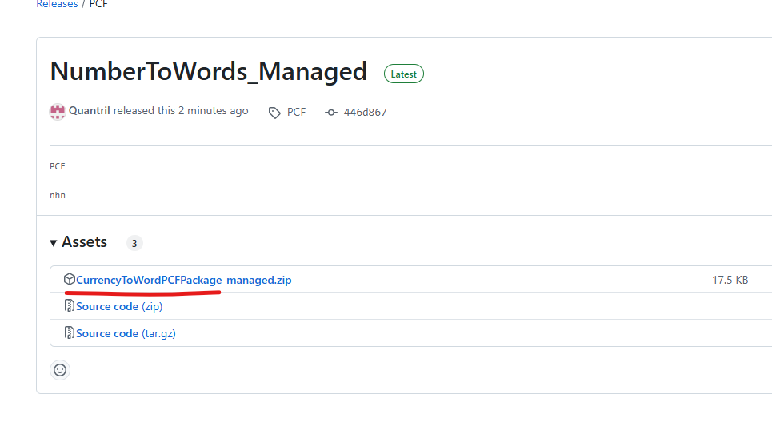This screenshot has width=772, height=442.
Task: Click the file icon for Source code (tar.gz)
Action: click(69, 333)
